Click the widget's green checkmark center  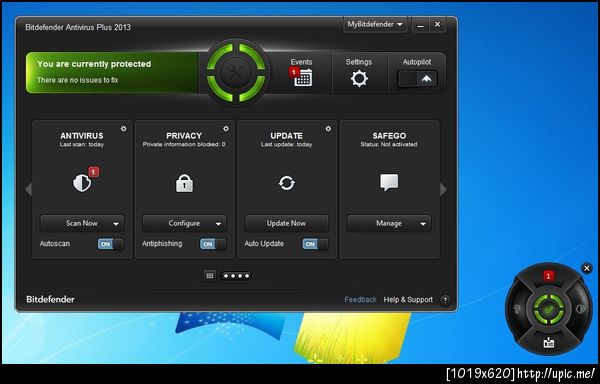[x=549, y=309]
